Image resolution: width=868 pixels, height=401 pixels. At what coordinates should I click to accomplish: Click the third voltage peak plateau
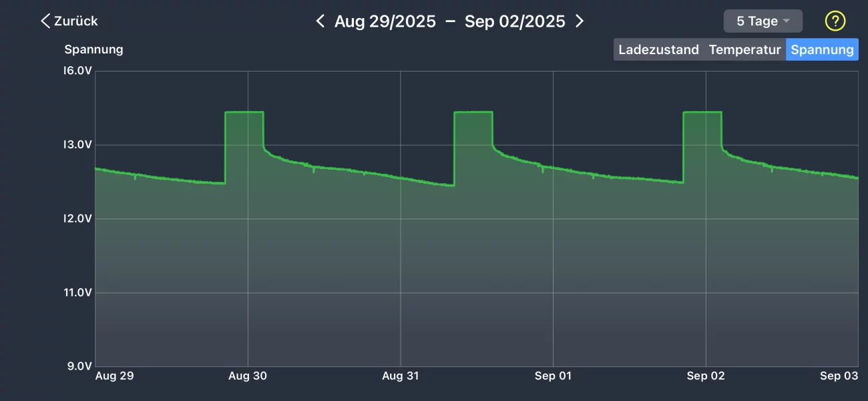pos(702,112)
